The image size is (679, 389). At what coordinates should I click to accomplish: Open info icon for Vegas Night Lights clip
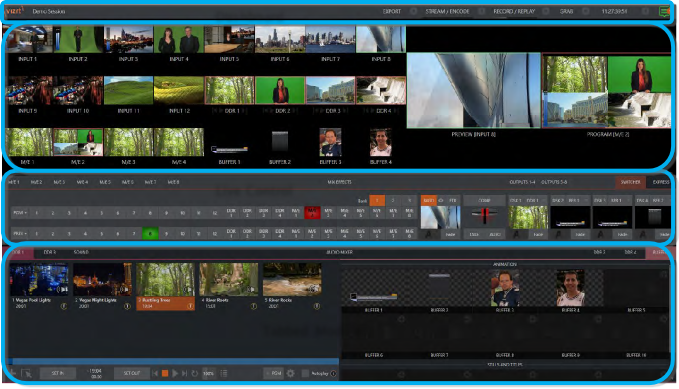click(x=127, y=306)
